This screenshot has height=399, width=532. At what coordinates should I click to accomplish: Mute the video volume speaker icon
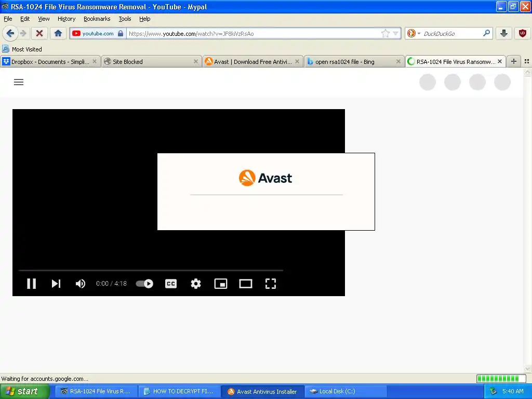click(x=81, y=283)
